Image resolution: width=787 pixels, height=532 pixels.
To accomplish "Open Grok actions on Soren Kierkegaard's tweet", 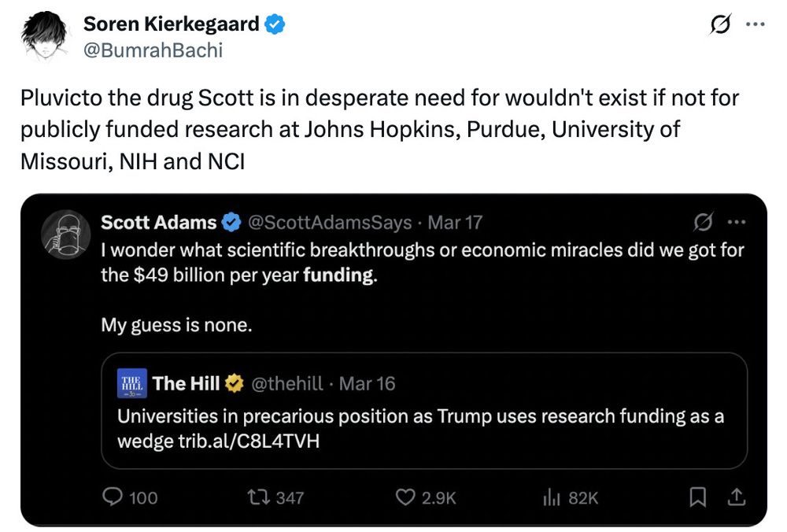I will (x=720, y=24).
